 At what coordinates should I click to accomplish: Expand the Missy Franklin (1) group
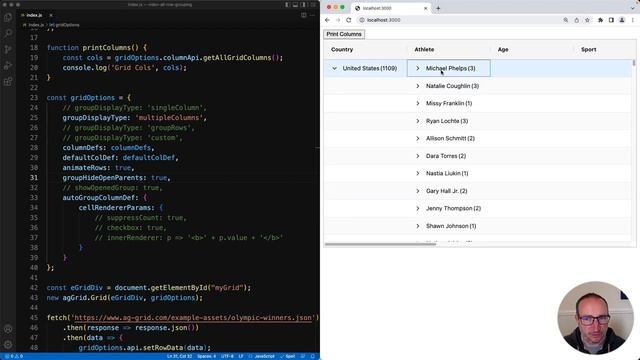418,103
